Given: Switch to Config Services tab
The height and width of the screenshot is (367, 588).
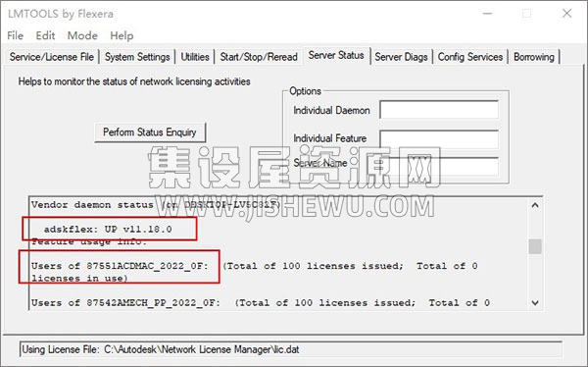Looking at the screenshot, I should point(470,57).
